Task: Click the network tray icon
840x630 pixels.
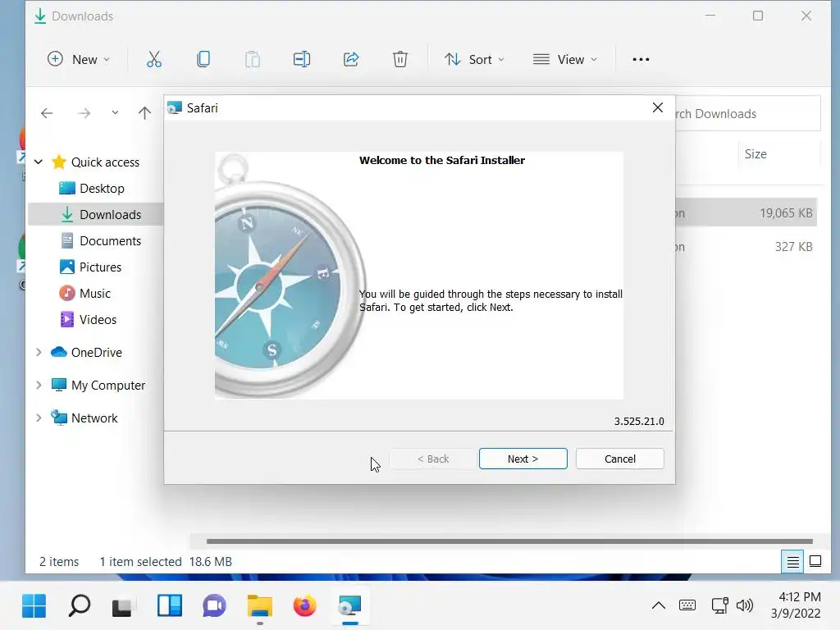Action: (x=719, y=605)
